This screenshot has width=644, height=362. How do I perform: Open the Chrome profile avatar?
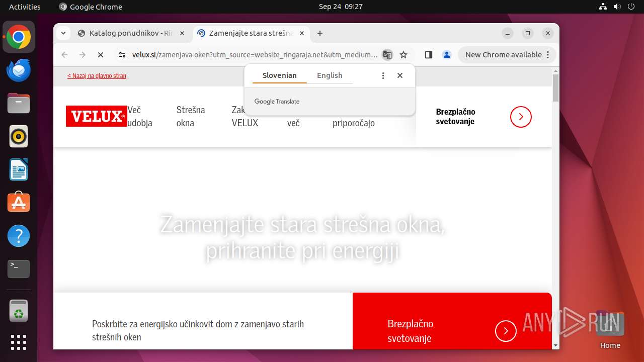tap(446, 55)
